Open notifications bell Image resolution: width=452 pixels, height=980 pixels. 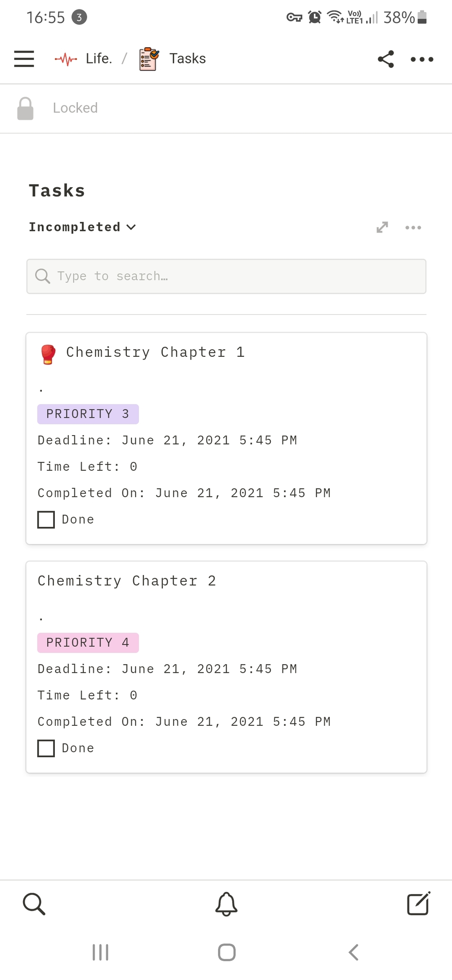pos(226,904)
